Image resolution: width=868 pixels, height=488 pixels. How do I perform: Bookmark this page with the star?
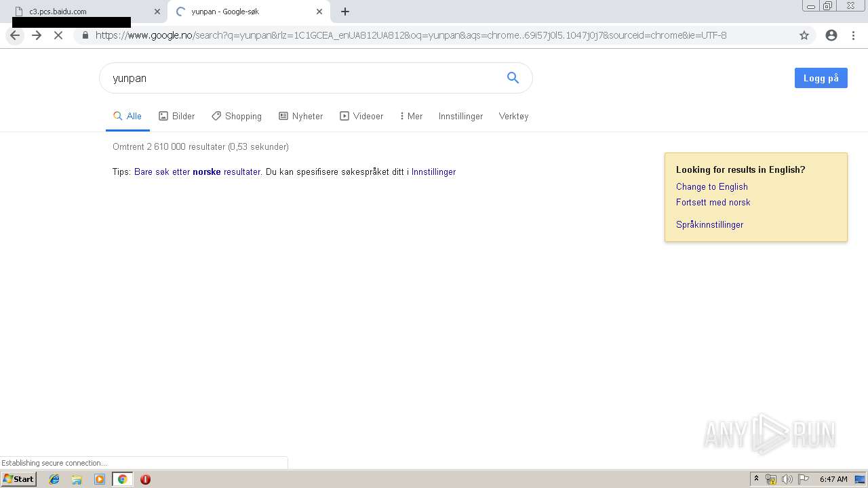coord(804,35)
